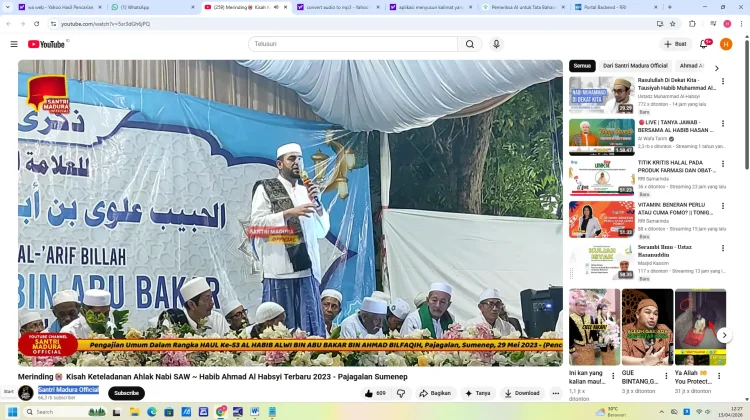Open Santri Madura Official channel name link
Viewport: 750px width, 420px height.
point(68,390)
